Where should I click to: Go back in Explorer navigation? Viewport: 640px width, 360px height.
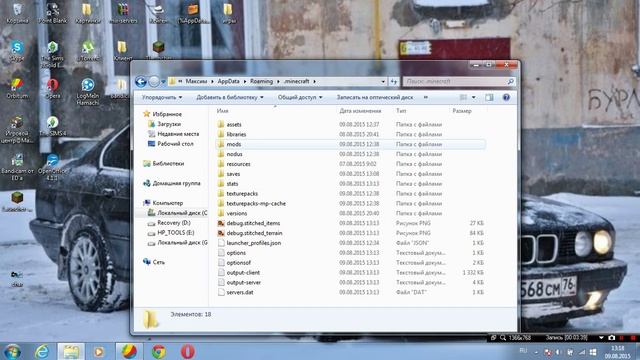[x=141, y=82]
